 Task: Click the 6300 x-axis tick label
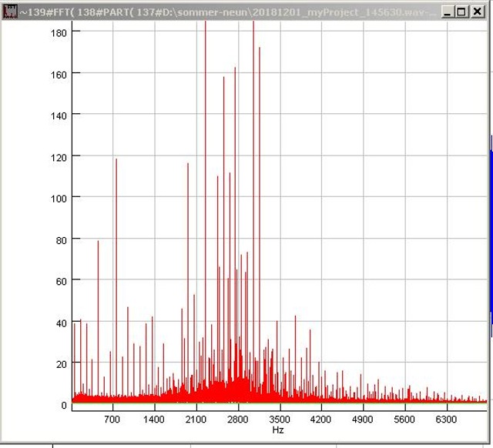[x=445, y=420]
